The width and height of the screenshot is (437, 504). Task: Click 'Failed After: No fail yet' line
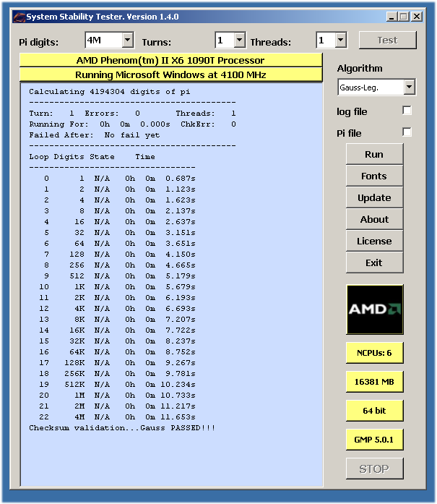pyautogui.click(x=95, y=135)
